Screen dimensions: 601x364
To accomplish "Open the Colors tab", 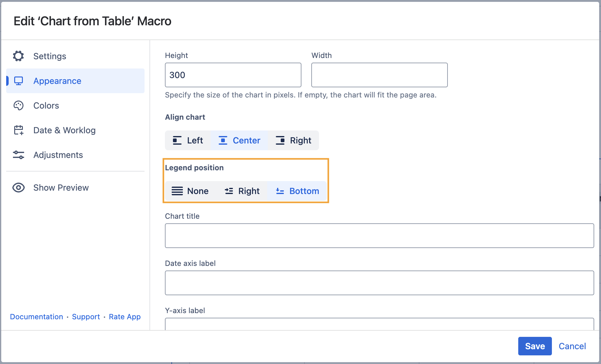I will point(46,105).
